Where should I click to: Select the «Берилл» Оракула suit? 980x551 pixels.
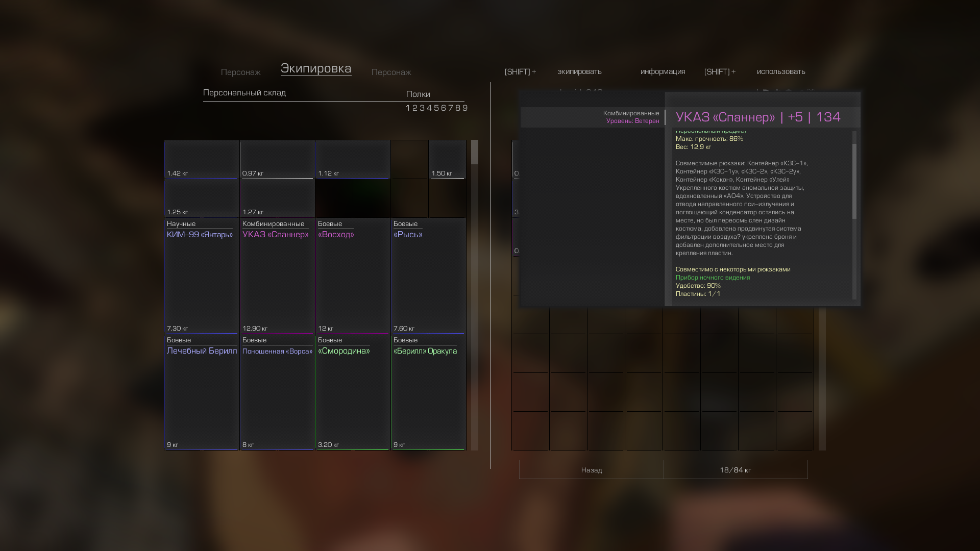pos(428,392)
